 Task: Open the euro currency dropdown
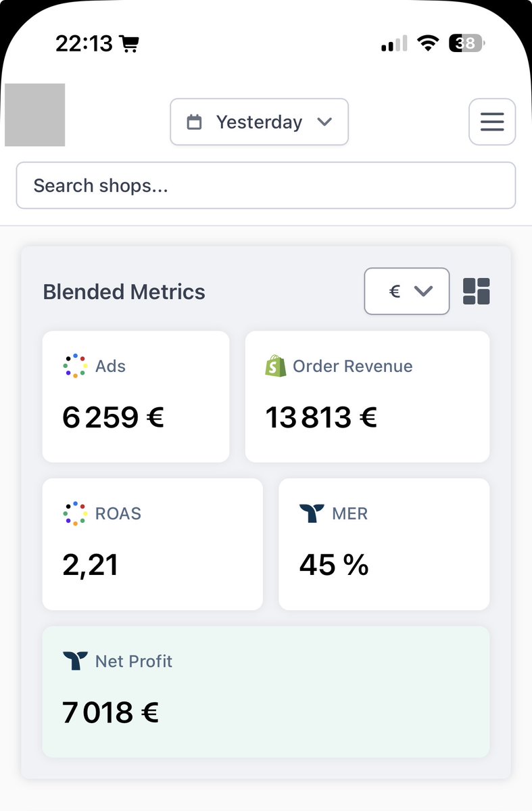pos(406,291)
